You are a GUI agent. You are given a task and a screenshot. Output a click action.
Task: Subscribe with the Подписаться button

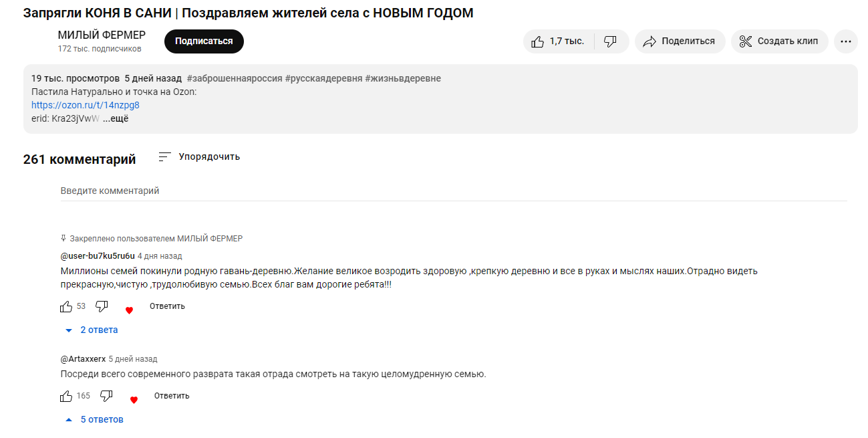tap(204, 41)
